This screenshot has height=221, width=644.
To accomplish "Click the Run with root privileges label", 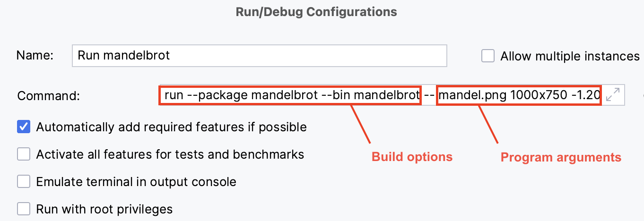I will (104, 209).
